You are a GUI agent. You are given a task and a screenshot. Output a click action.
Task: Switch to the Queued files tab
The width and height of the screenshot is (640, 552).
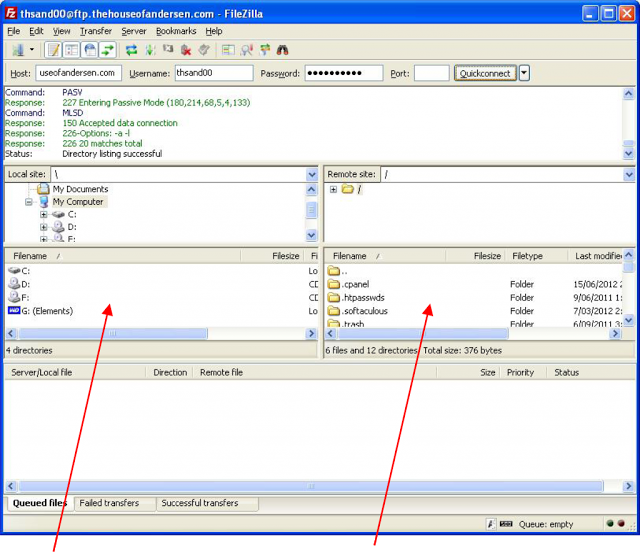pyautogui.click(x=40, y=503)
